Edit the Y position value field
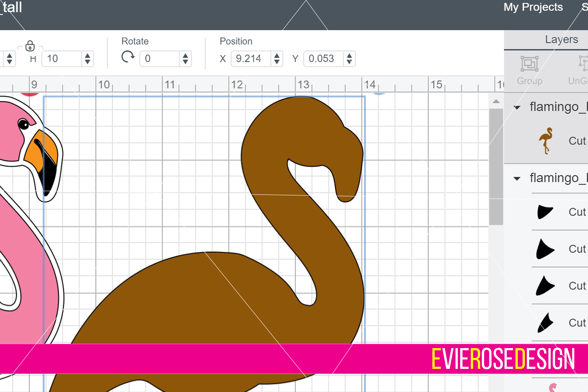Viewport: 588px width, 392px height. pos(321,58)
